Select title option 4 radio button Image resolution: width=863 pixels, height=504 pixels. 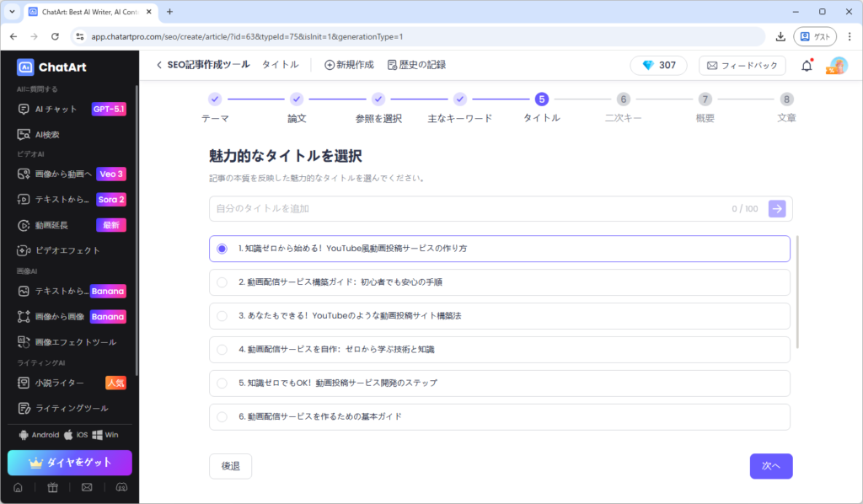[x=222, y=349]
